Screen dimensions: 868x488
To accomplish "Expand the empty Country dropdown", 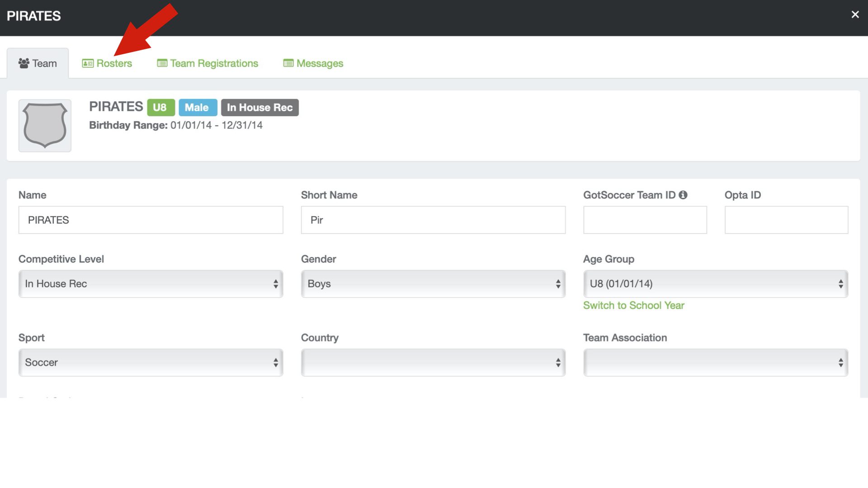I will tap(433, 362).
